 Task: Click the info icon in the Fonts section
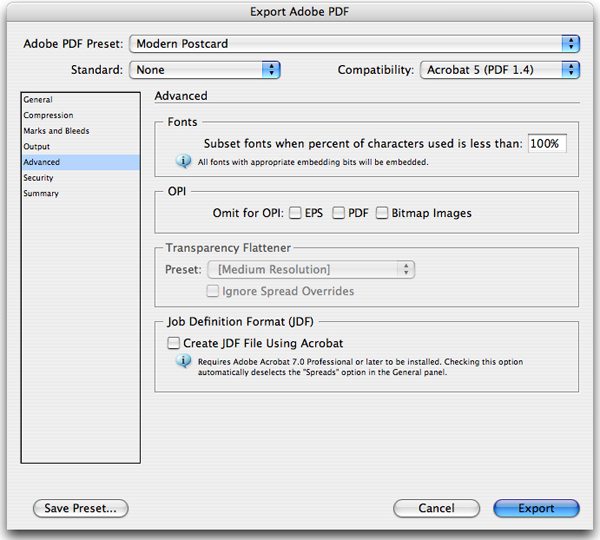tap(183, 161)
